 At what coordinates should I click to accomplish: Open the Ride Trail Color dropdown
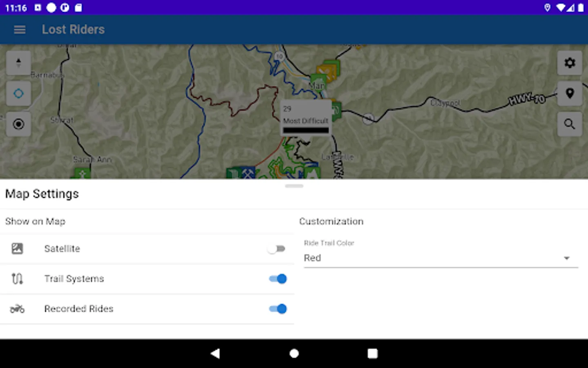click(441, 258)
